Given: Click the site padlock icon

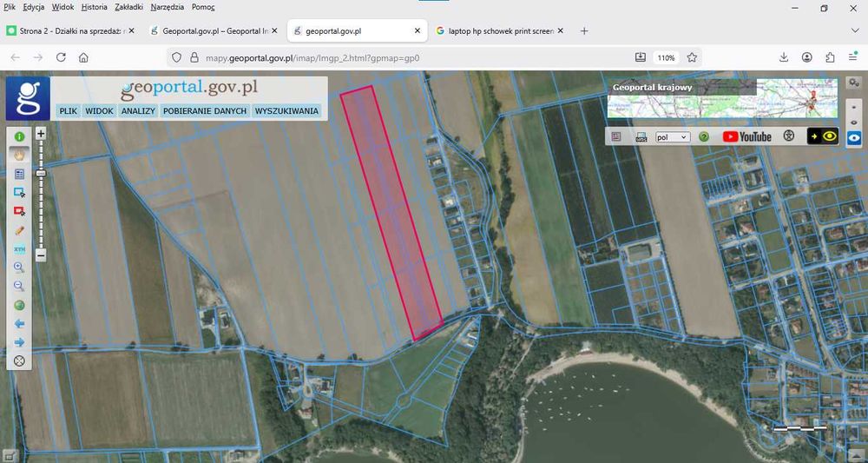Looking at the screenshot, I should (x=194, y=57).
